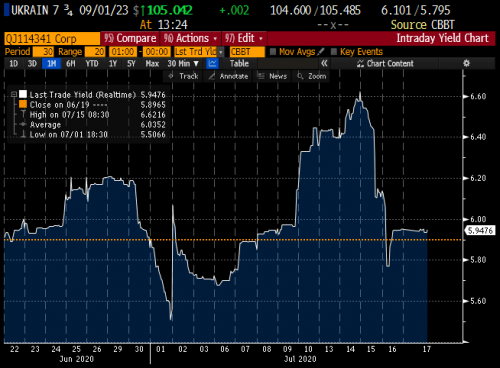Select the 1Y range tab
500x368 pixels.
[x=113, y=63]
